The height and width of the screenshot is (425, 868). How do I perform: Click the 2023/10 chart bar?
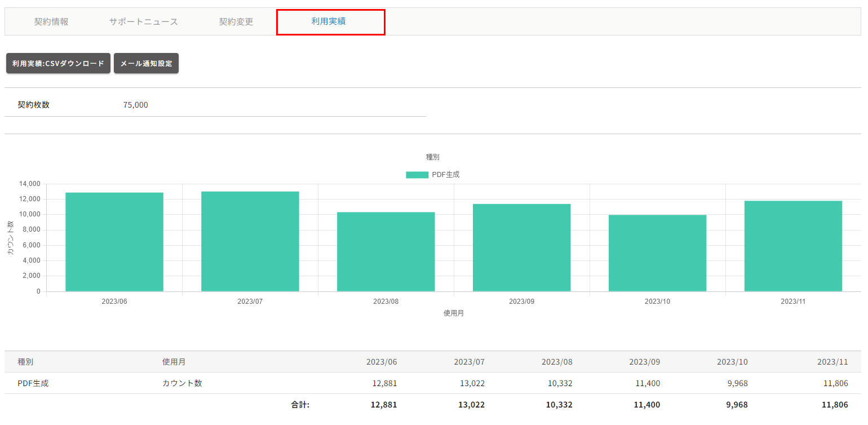click(x=657, y=253)
